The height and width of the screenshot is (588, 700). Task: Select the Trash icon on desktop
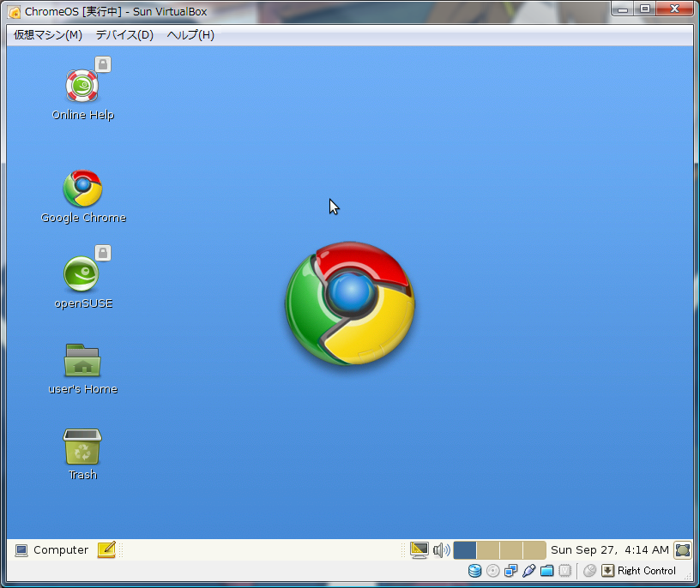[x=82, y=447]
